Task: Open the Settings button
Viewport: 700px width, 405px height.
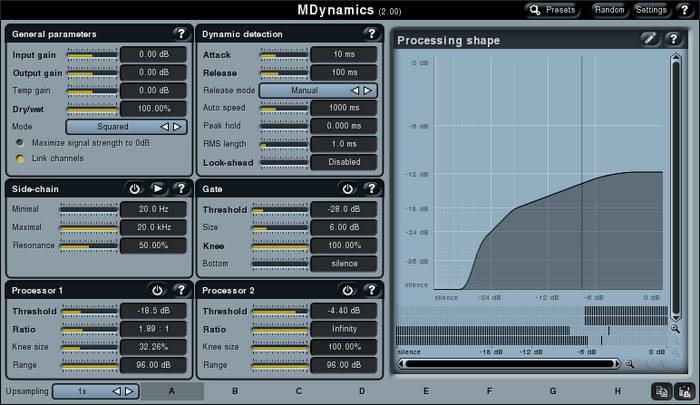Action: (x=651, y=9)
